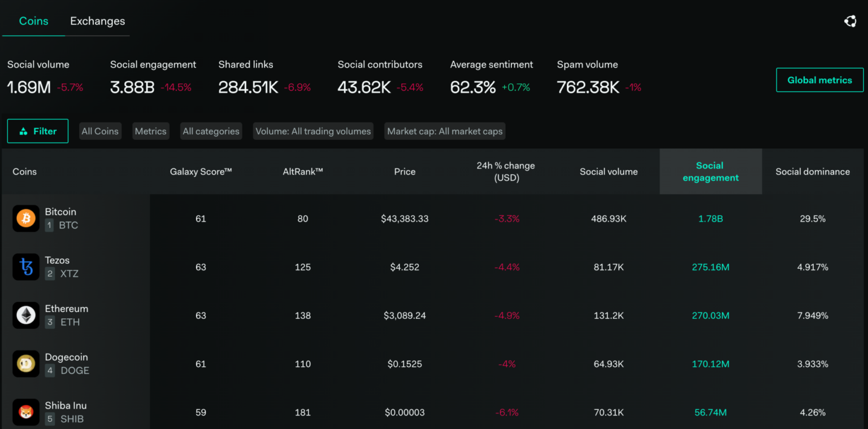Click Tezos social volume 81.17K
The height and width of the screenshot is (429, 868).
tap(609, 267)
